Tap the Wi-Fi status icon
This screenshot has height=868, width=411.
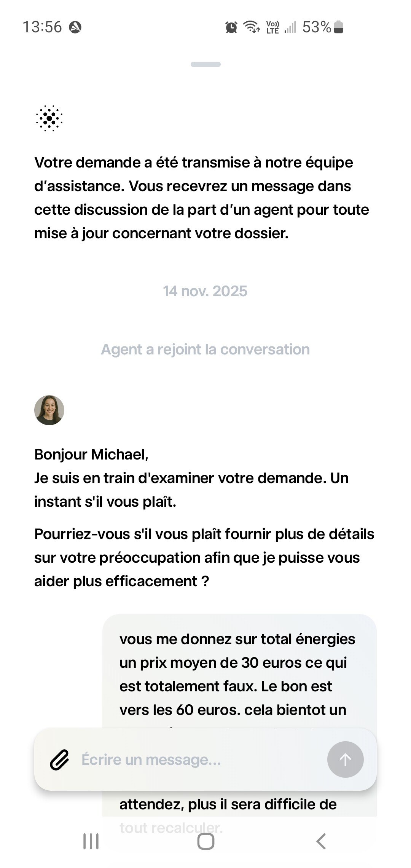[252, 27]
